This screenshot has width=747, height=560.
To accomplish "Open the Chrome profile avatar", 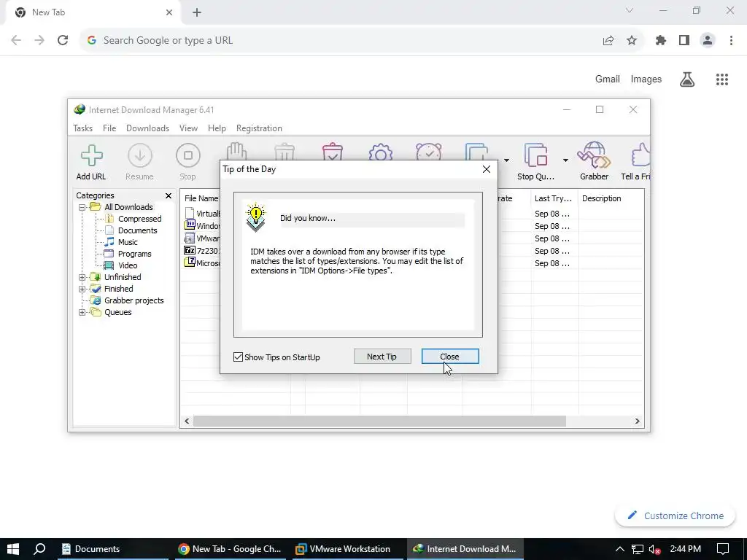I will (708, 41).
